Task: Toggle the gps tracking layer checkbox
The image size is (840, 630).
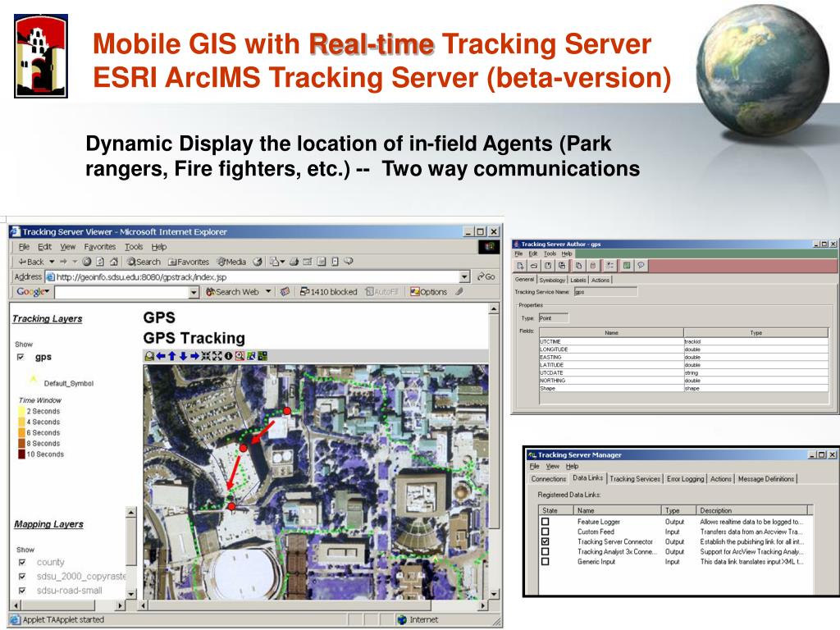Action: click(21, 358)
